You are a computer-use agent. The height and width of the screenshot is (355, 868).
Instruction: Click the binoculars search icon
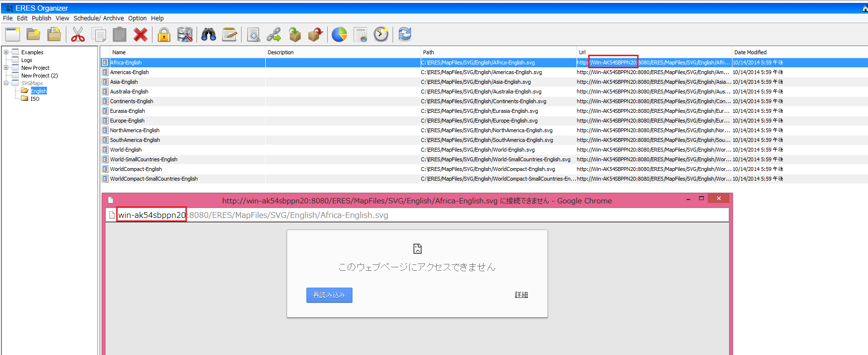point(209,34)
